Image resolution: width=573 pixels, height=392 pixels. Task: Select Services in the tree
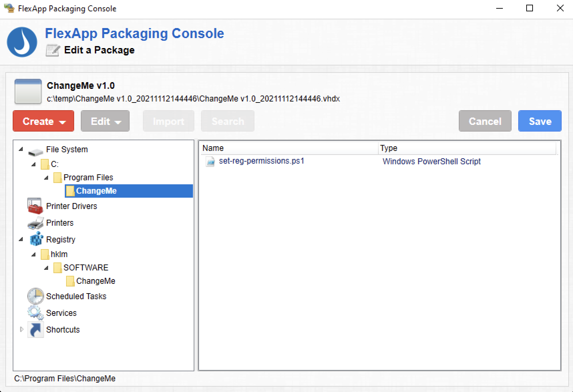pos(61,313)
